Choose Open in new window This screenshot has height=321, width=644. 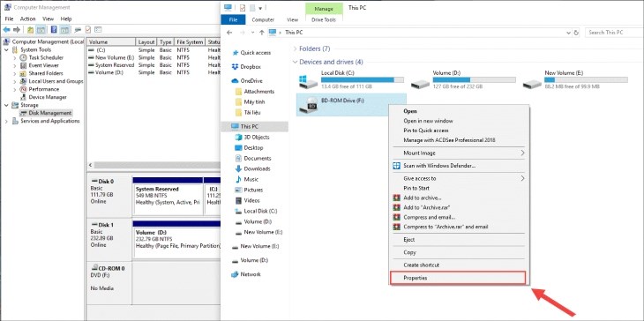(x=459, y=121)
